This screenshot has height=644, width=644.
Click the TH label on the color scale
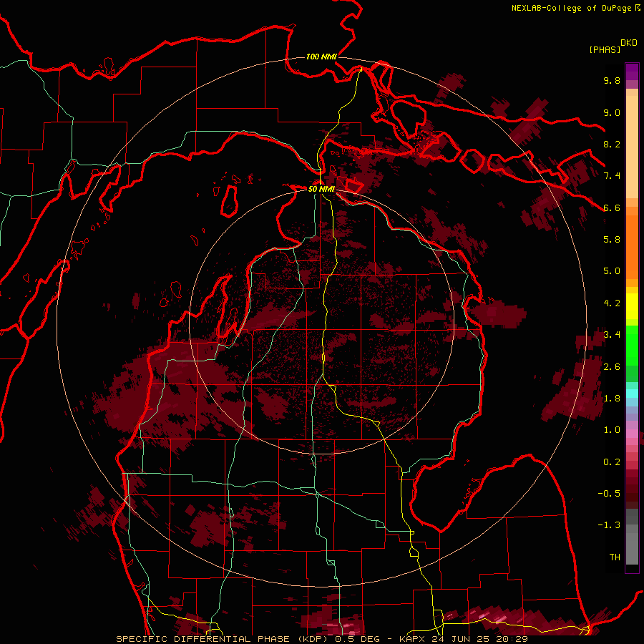pos(615,557)
